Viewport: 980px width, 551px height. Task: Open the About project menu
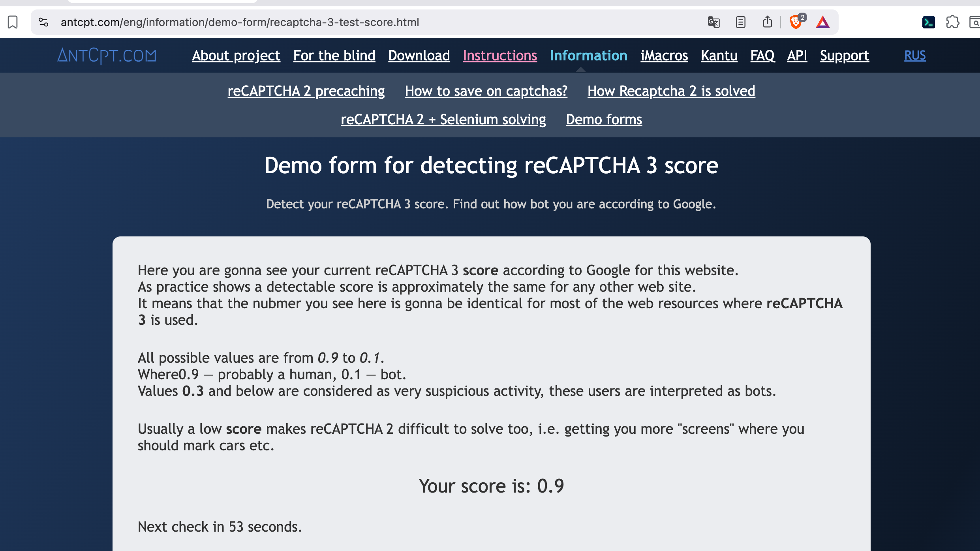pyautogui.click(x=236, y=56)
